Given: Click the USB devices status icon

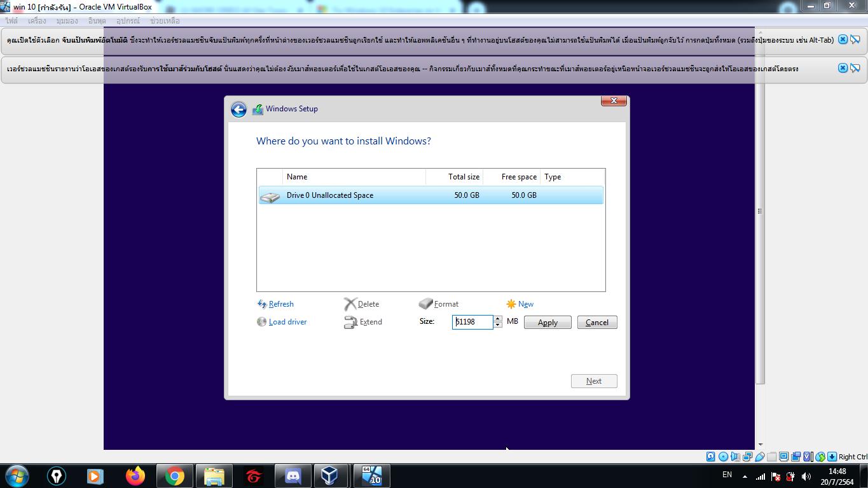Looking at the screenshot, I should (x=760, y=457).
